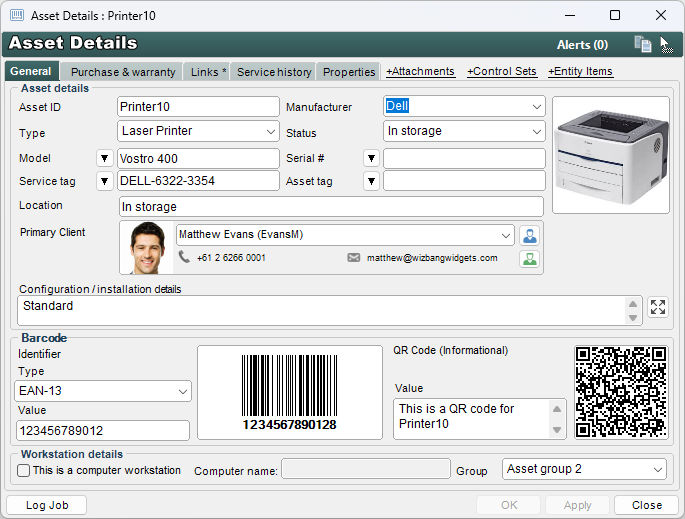Click Matthew Evans' portrait photo
Viewport: 685px width, 519px height.
(x=147, y=248)
